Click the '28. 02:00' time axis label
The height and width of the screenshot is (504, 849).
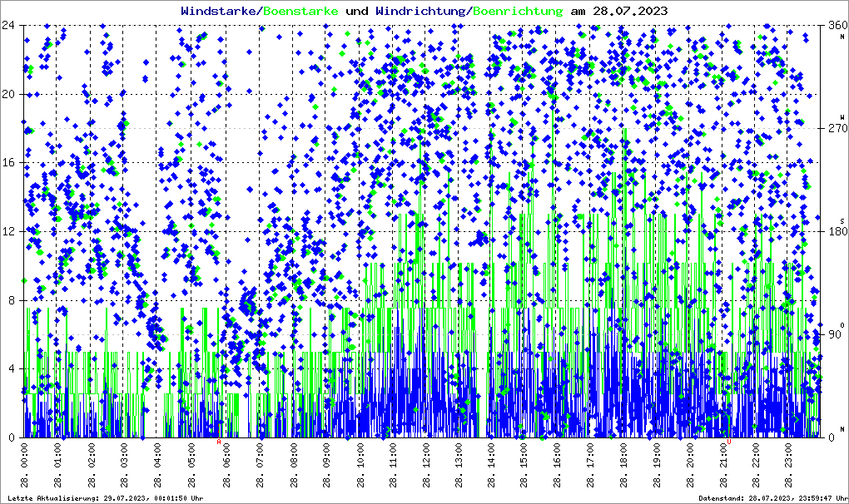click(91, 465)
